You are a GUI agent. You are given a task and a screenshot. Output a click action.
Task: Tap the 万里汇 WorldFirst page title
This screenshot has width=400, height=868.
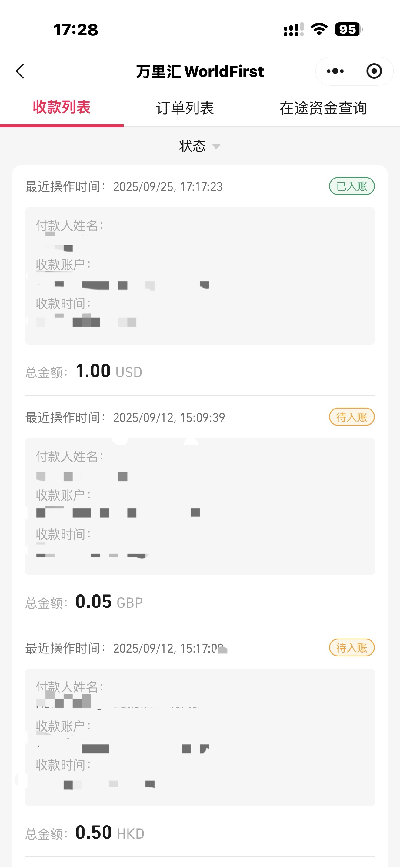tap(200, 71)
